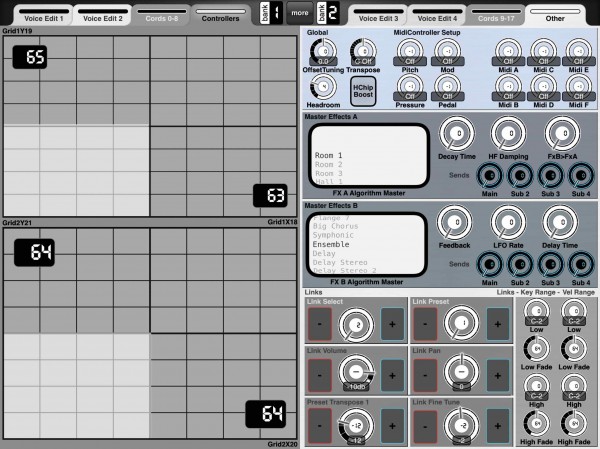Click Master Effects B Sub 3 send knob
The image size is (600, 449).
click(551, 265)
